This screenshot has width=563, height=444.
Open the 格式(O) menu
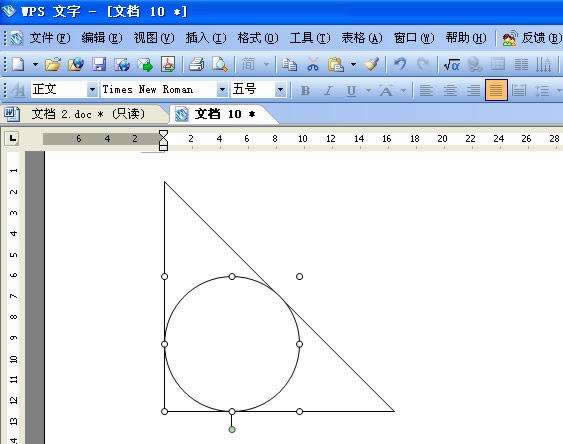(x=258, y=38)
